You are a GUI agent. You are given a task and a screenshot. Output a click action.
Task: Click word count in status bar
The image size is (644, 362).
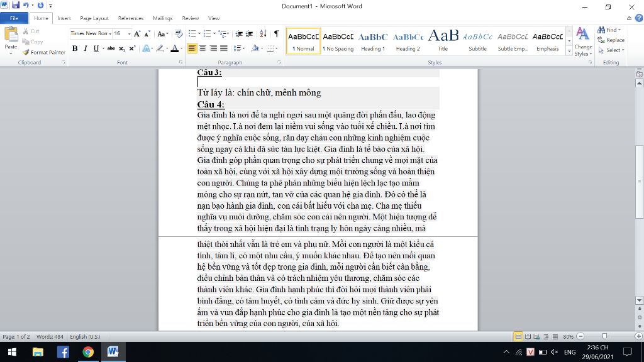click(50, 337)
